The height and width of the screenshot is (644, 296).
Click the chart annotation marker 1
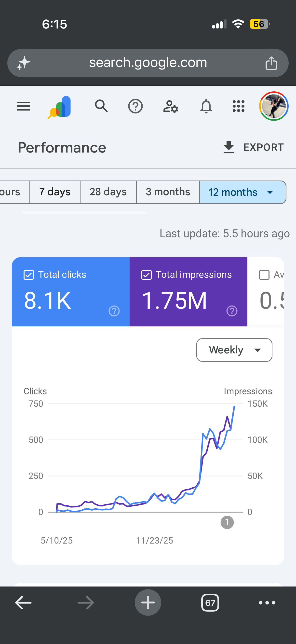(x=227, y=522)
